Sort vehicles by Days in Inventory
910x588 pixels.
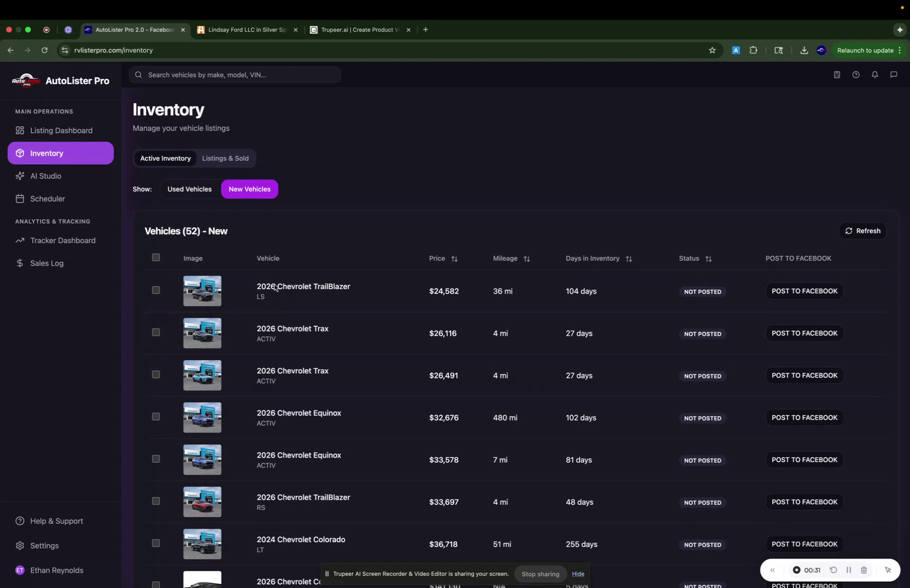(628, 259)
